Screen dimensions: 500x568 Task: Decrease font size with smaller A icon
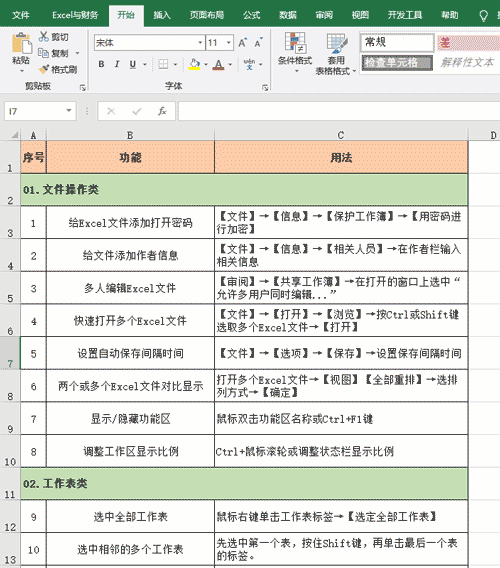pos(258,43)
